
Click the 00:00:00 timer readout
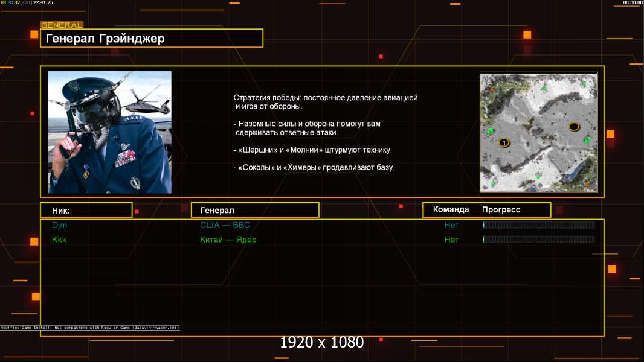click(633, 2)
